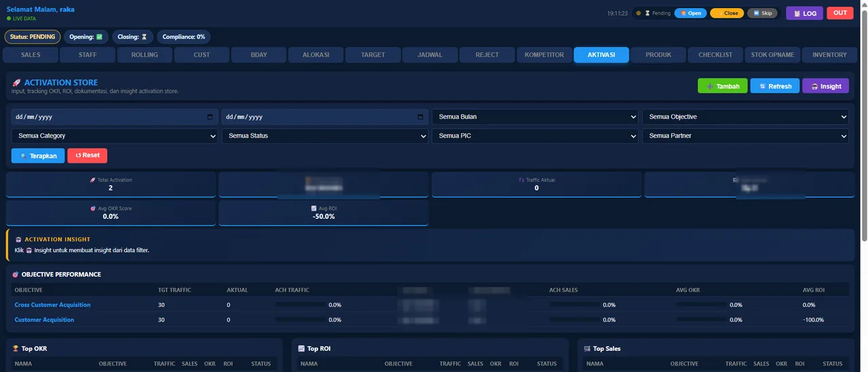This screenshot has width=868, height=372.
Task: Click the Opening status chip
Action: (x=86, y=37)
